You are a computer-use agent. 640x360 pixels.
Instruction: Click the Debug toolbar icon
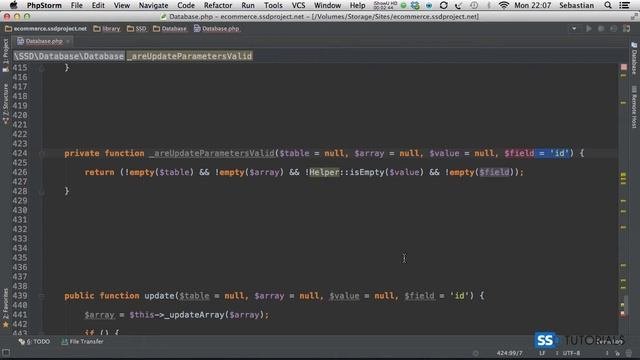click(x=601, y=29)
